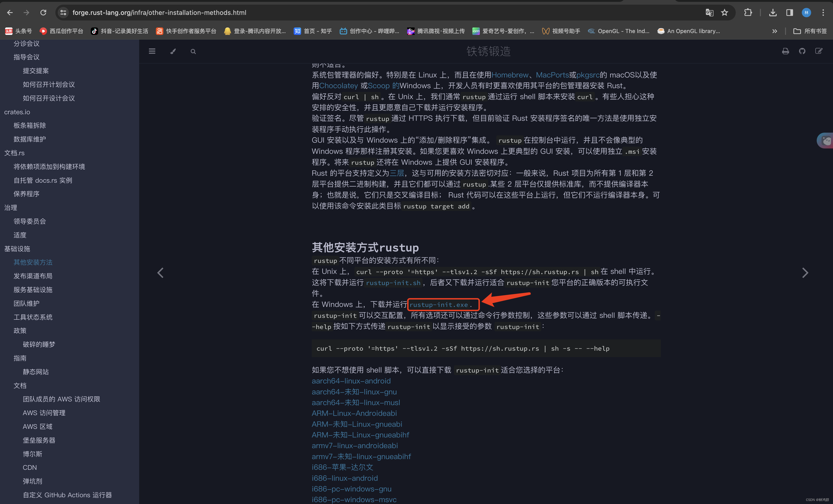The height and width of the screenshot is (504, 833).
Task: Open 所有书签 bookmarks folder
Action: [x=810, y=31]
